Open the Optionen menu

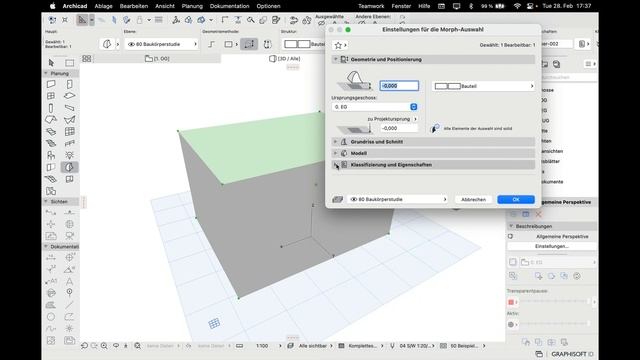[x=268, y=6]
